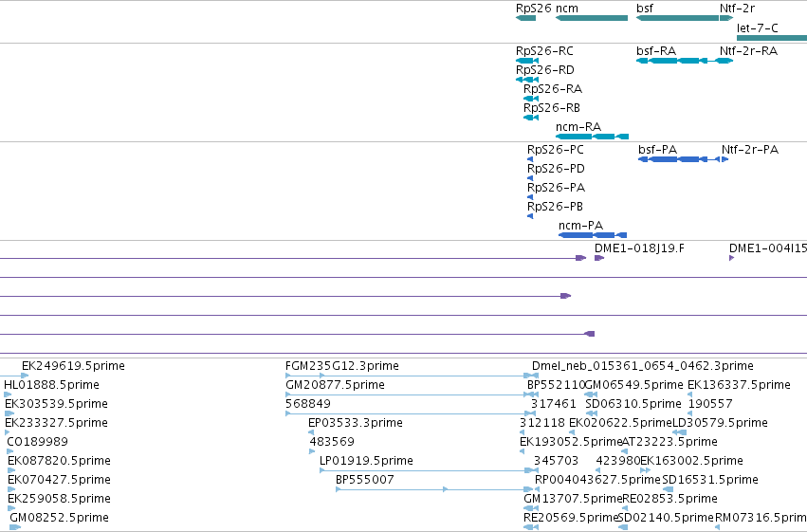Viewport: 807px width, 532px height.
Task: Click the 317461 EST label
Action: point(554,404)
